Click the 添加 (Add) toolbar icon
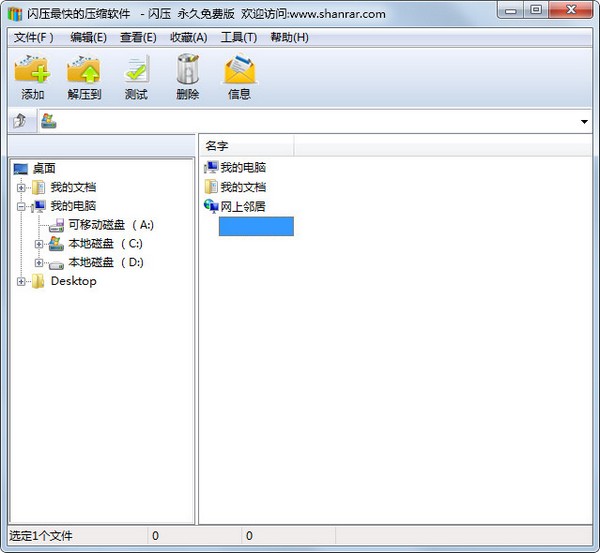This screenshot has width=600, height=553. tap(32, 69)
